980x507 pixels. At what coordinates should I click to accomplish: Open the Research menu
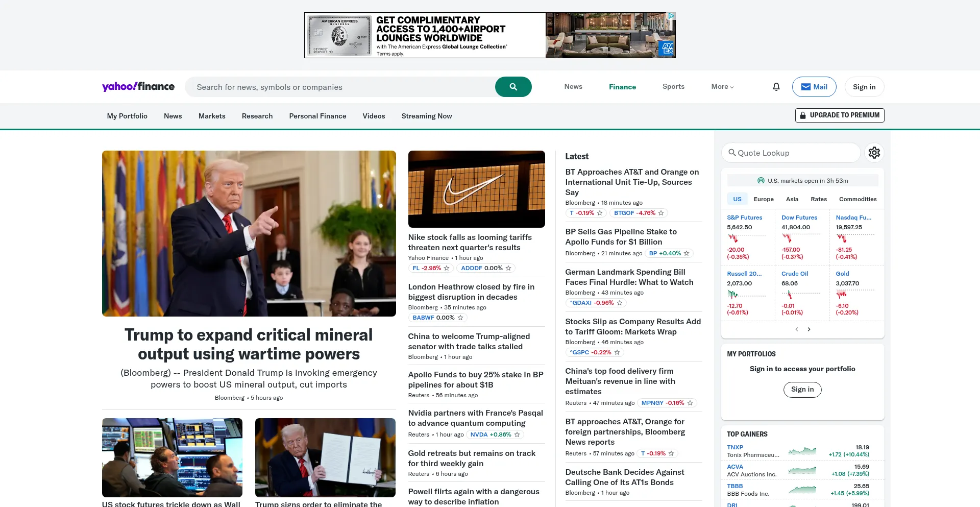coord(257,116)
